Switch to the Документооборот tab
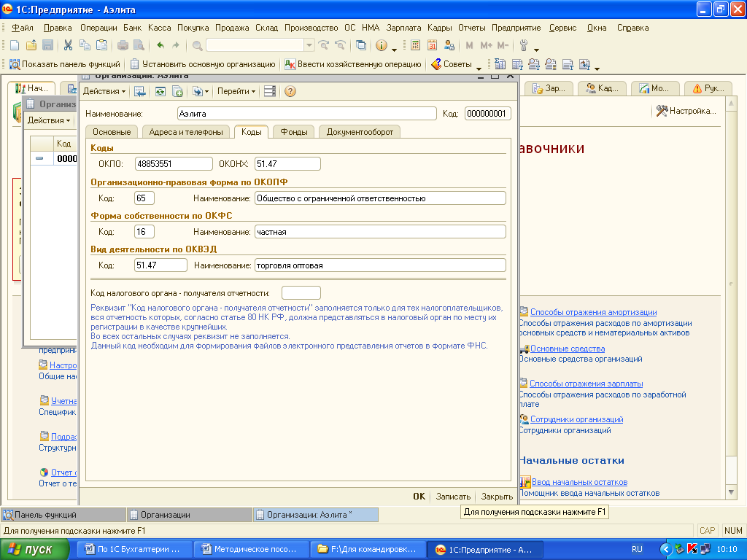This screenshot has width=747, height=560. click(360, 132)
